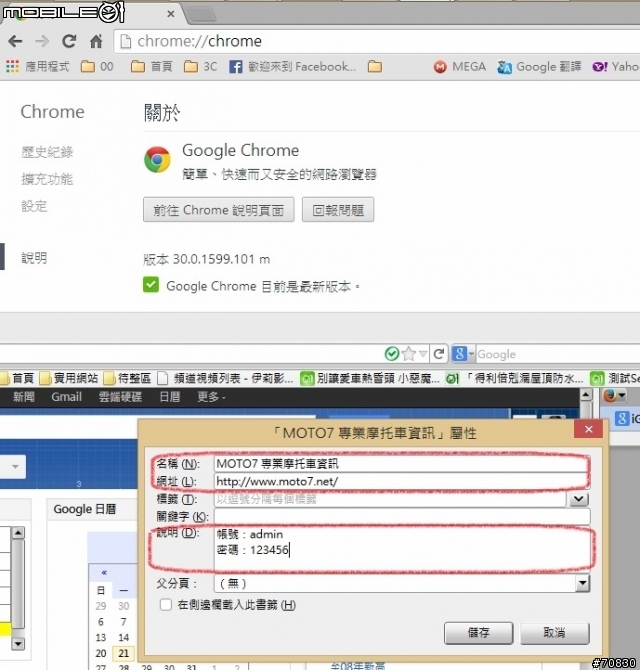640x671 pixels.
Task: Open the 應用程式 apps grid shortcut
Action: [37, 66]
